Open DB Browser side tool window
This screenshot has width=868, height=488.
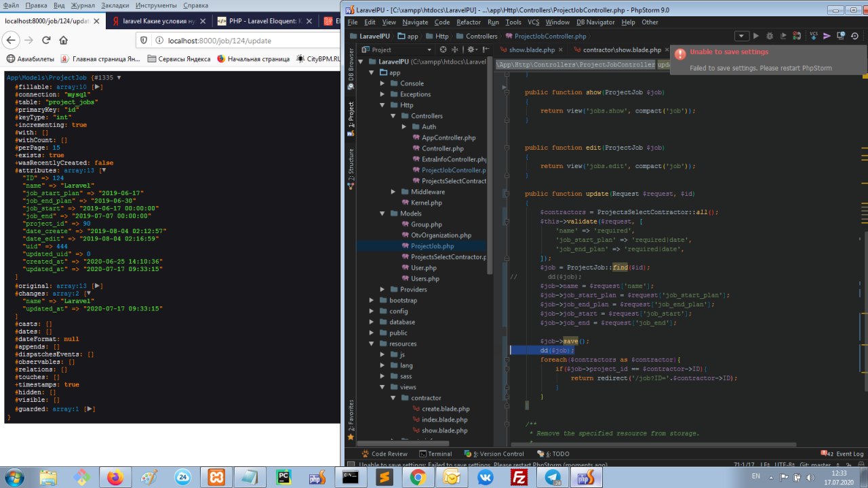[351, 70]
